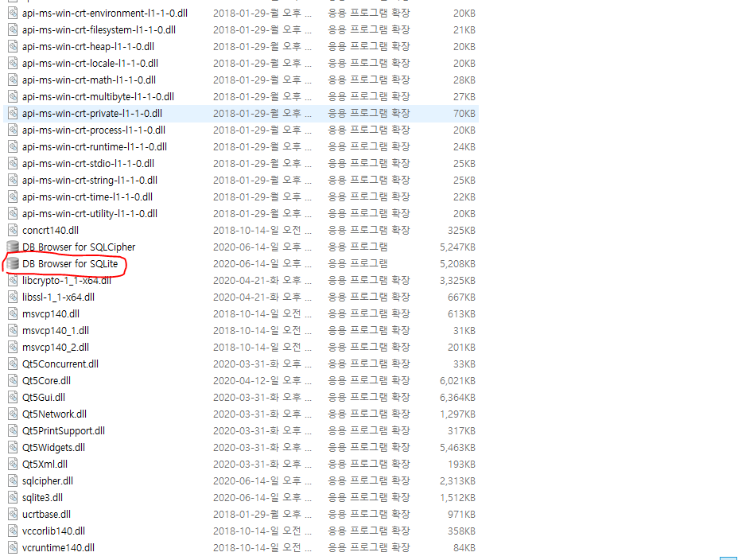742x560 pixels.
Task: Click the type column text of concrt140.dll
Action: tap(369, 230)
